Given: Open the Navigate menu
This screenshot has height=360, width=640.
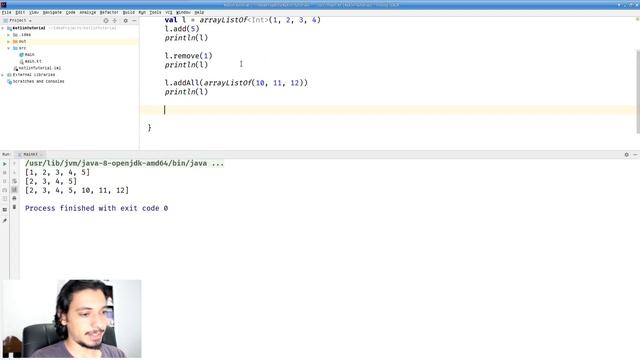Looking at the screenshot, I should tap(52, 12).
